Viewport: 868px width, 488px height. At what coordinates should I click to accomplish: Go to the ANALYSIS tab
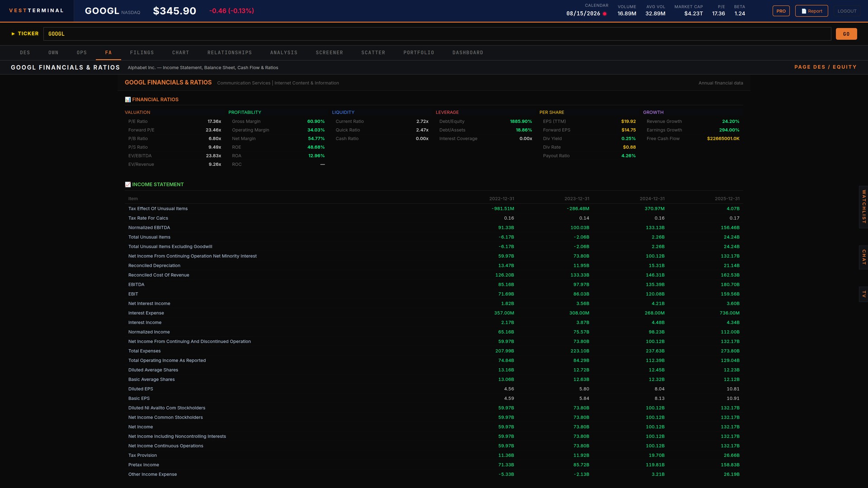pos(284,53)
